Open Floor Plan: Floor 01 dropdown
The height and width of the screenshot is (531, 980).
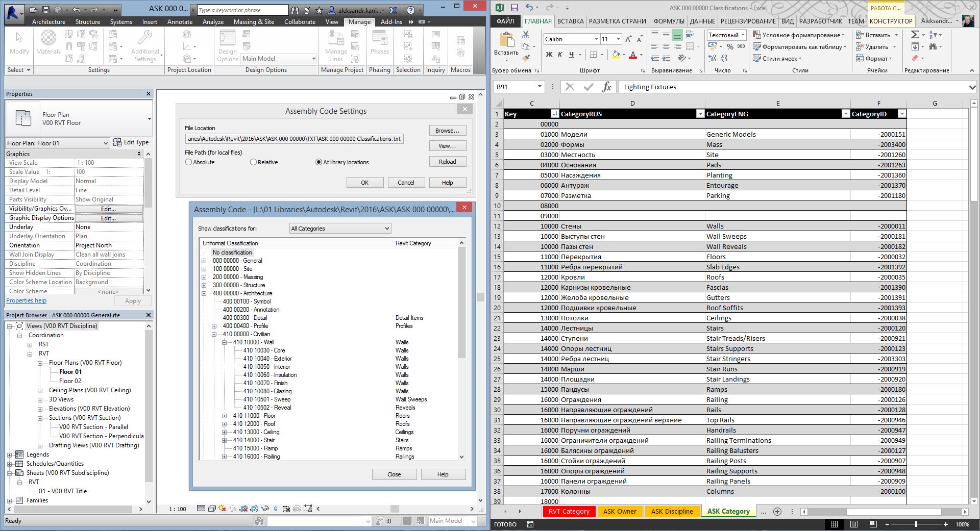[58, 143]
